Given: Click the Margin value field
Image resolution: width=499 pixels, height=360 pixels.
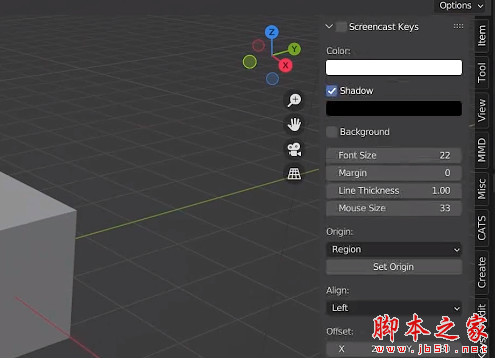Looking at the screenshot, I should 394,173.
